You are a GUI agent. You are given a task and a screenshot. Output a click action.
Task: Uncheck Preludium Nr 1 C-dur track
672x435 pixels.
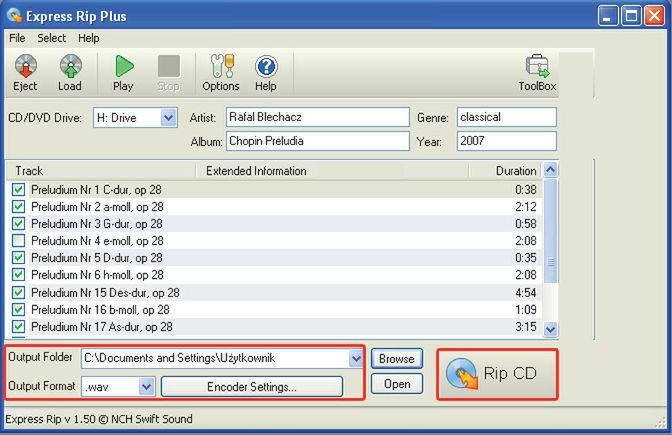pyautogui.click(x=18, y=189)
